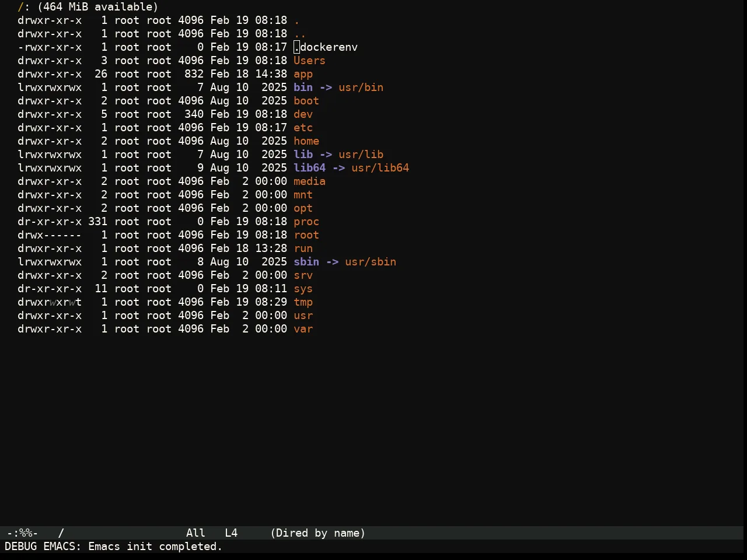
Task: Open the run directory
Action: [x=303, y=249]
